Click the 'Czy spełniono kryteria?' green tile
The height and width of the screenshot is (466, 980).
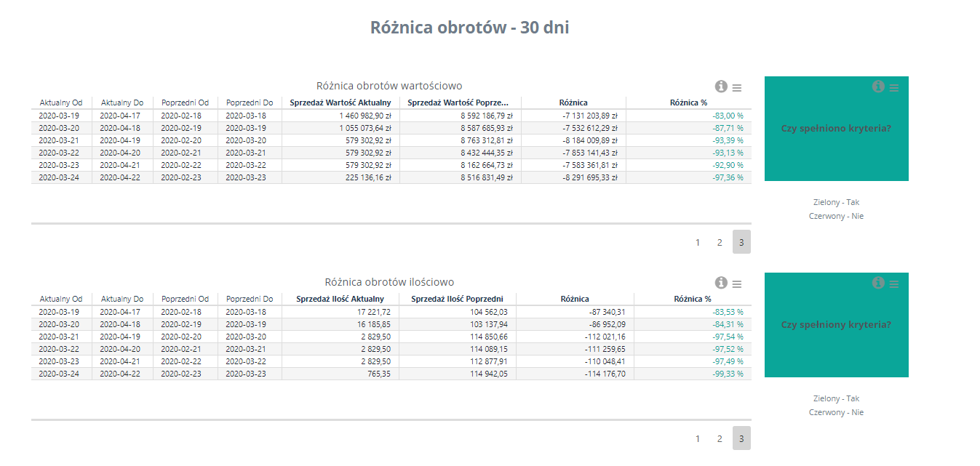click(x=836, y=129)
